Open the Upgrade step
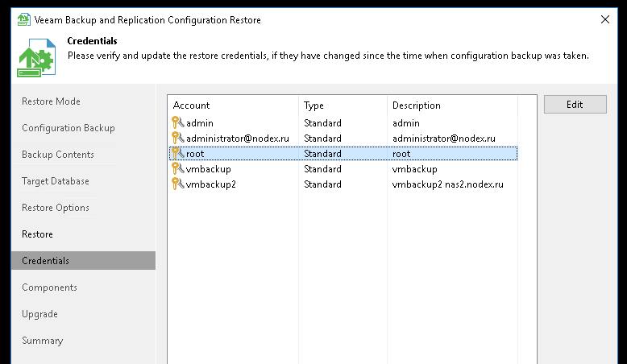Viewport: 627px width, 364px height. pos(40,314)
